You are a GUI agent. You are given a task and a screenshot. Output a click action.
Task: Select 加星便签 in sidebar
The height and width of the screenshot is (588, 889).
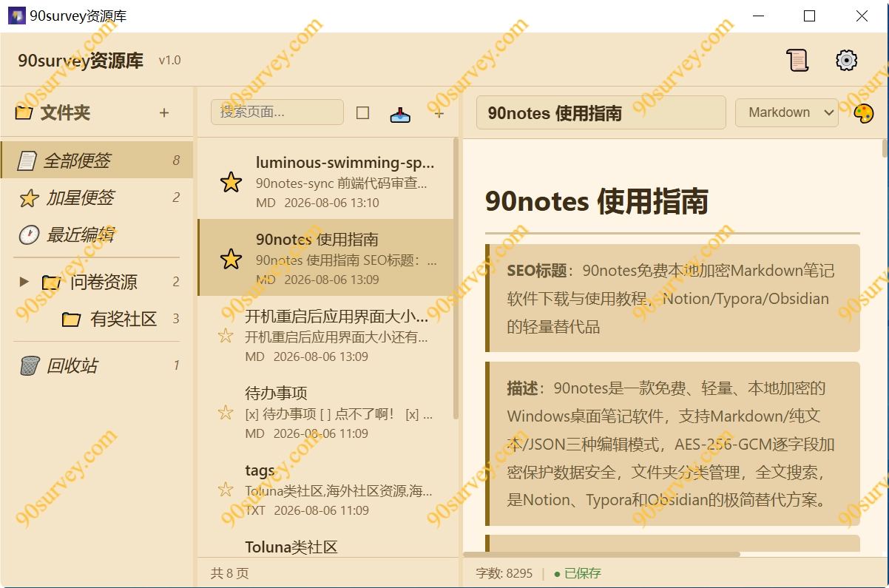pyautogui.click(x=97, y=197)
